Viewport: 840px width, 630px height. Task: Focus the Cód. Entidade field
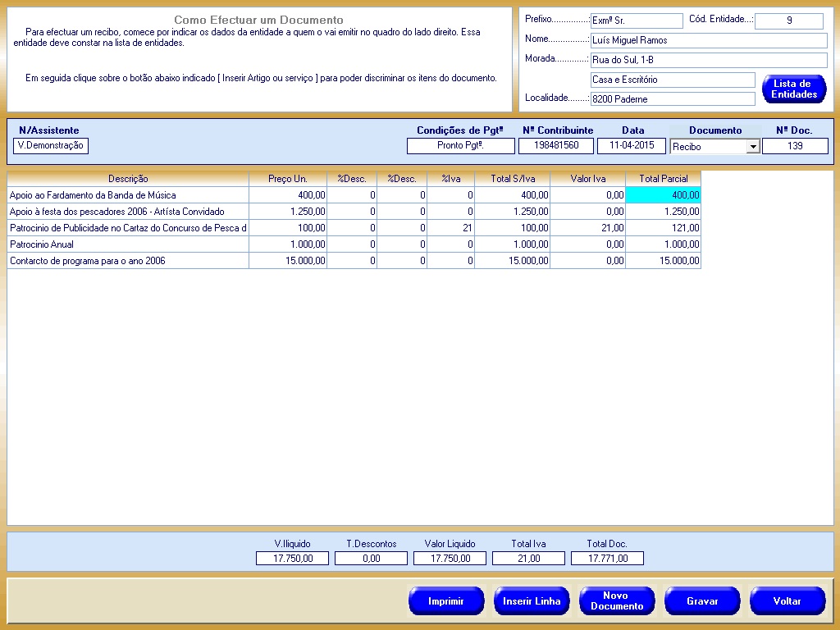coord(788,21)
